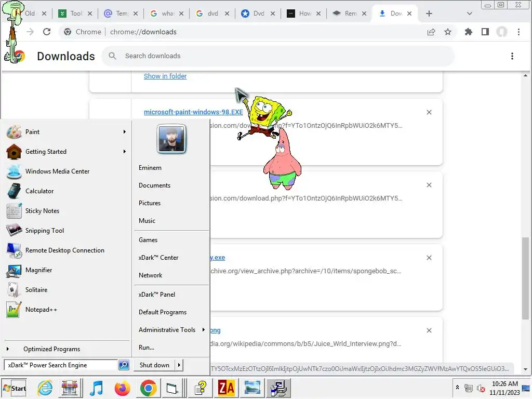This screenshot has width=532, height=399.
Task: Focus the Search downloads field
Action: (278, 56)
